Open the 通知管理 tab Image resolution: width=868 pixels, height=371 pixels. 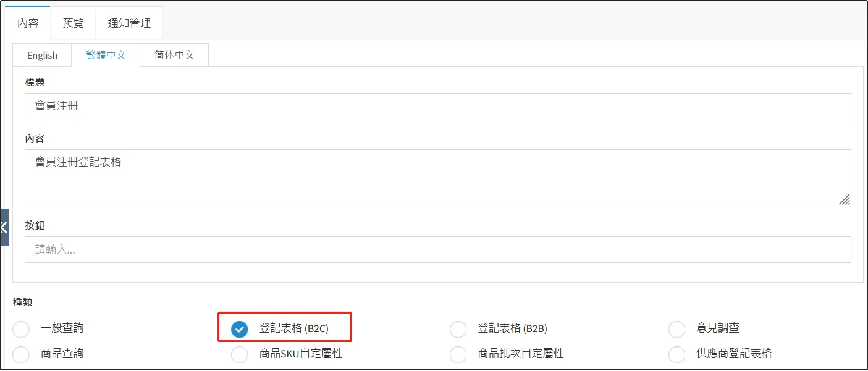pyautogui.click(x=129, y=23)
